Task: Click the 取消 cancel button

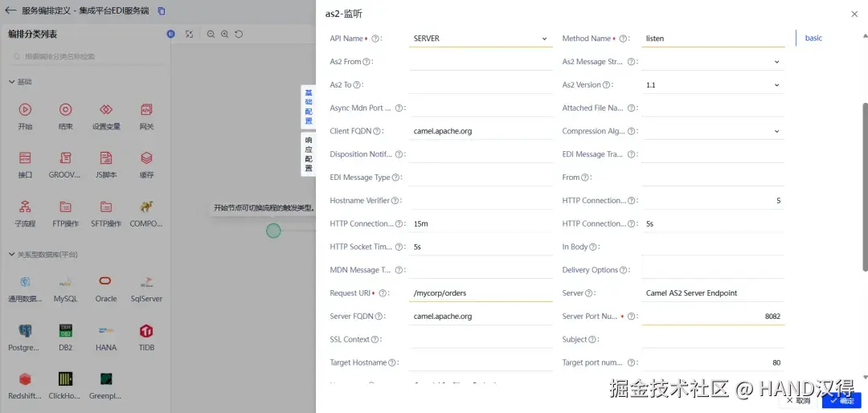Action: 800,400
